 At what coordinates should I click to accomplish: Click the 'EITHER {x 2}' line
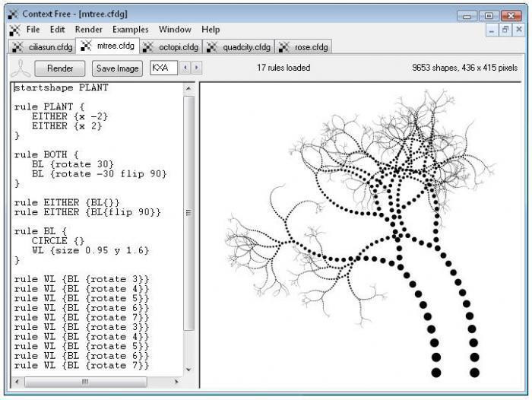(x=67, y=126)
